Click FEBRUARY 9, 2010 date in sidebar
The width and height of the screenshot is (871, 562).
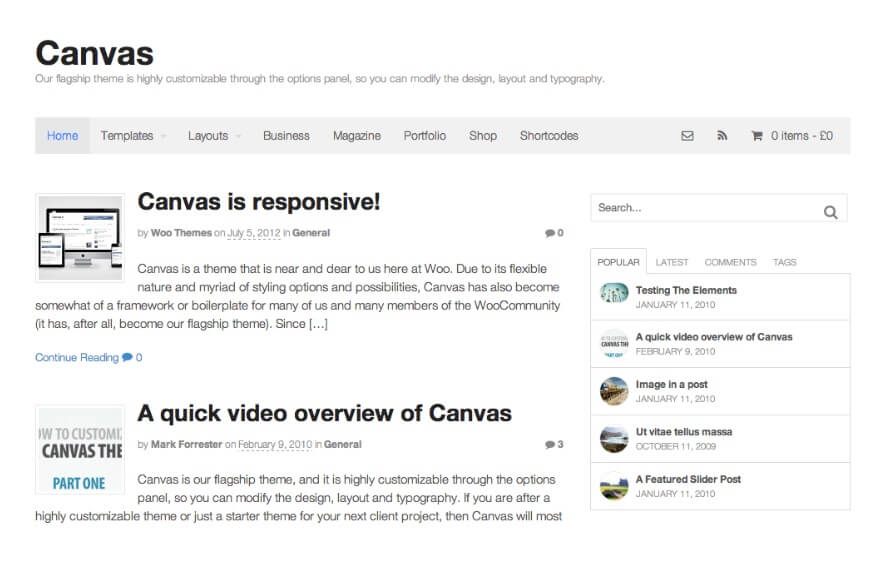click(x=675, y=352)
